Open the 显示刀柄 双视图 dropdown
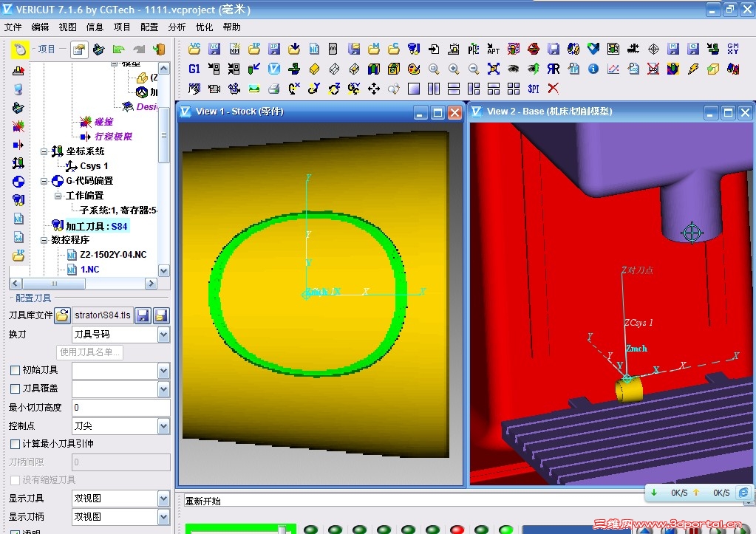The height and width of the screenshot is (534, 756). click(163, 517)
